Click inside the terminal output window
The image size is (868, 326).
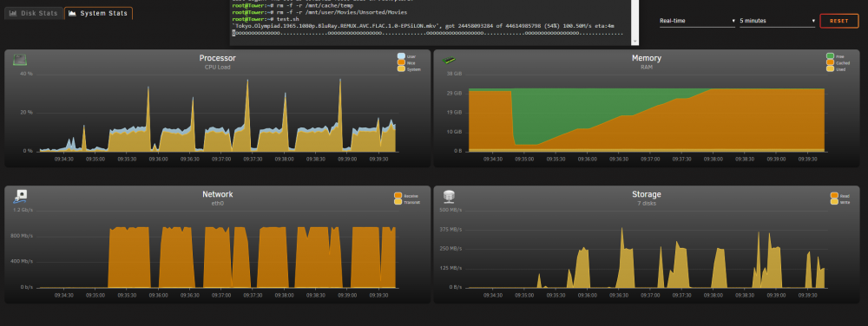tap(434, 21)
